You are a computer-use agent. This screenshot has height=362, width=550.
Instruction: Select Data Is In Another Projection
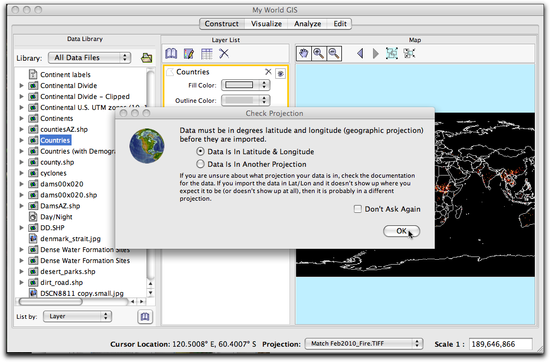coord(200,164)
